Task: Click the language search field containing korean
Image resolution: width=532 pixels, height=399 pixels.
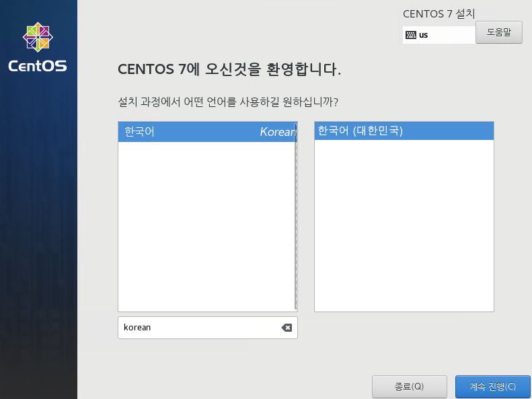Action: click(208, 328)
